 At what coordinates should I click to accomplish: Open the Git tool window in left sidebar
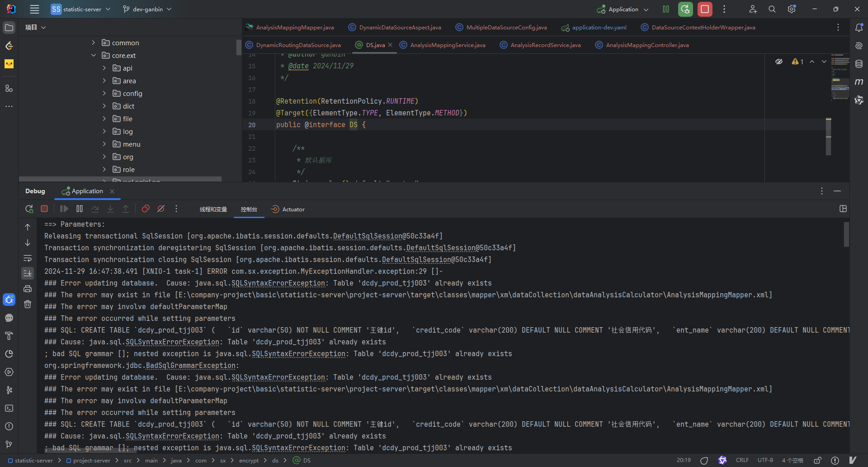(x=9, y=444)
